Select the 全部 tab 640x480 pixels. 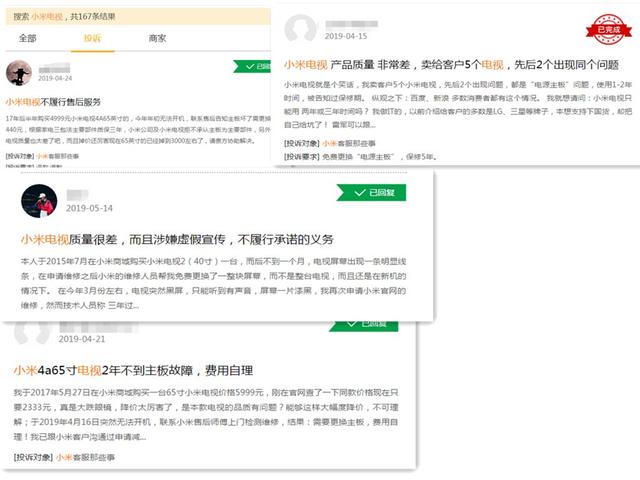(28, 38)
